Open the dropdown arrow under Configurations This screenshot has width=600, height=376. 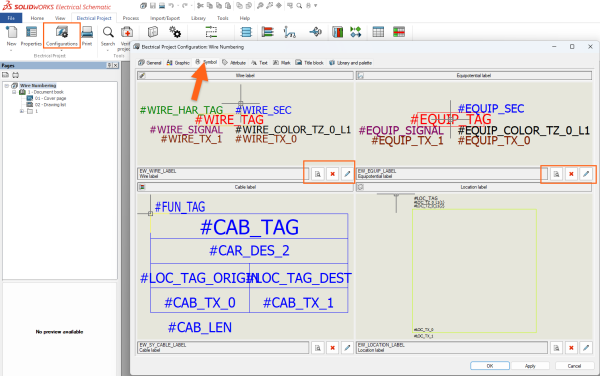[x=62, y=50]
